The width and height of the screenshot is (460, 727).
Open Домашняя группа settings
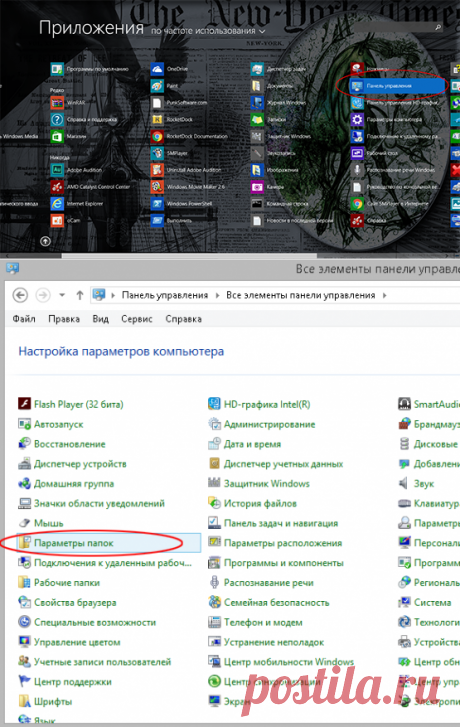[x=66, y=484]
